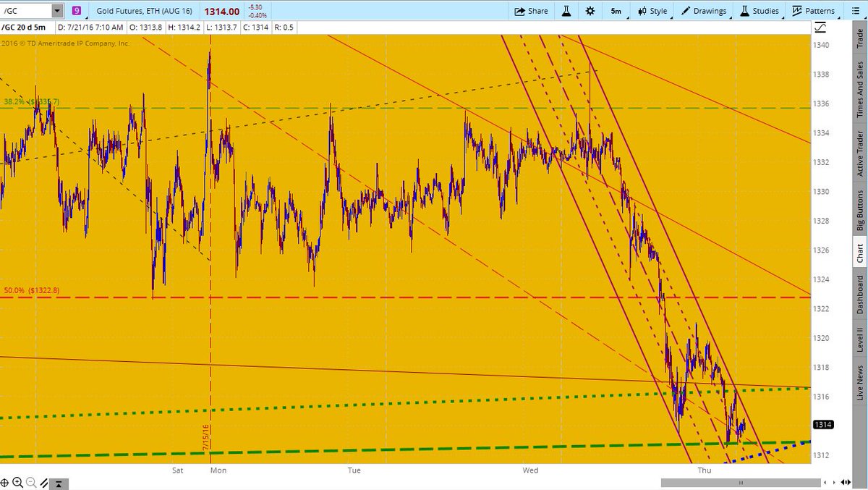This screenshot has width=868, height=490.
Task: Click the collapse-panel arrow button at bottom left
Action: (59, 483)
